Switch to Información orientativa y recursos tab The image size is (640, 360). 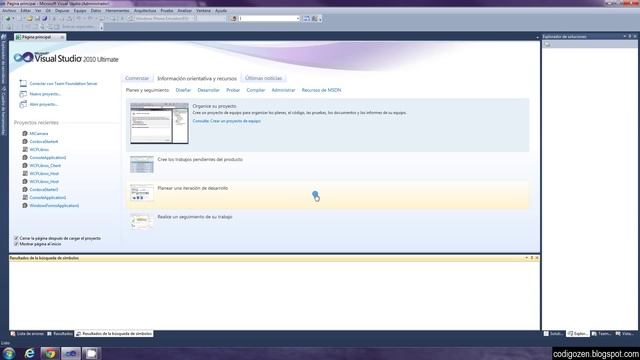[x=197, y=78]
